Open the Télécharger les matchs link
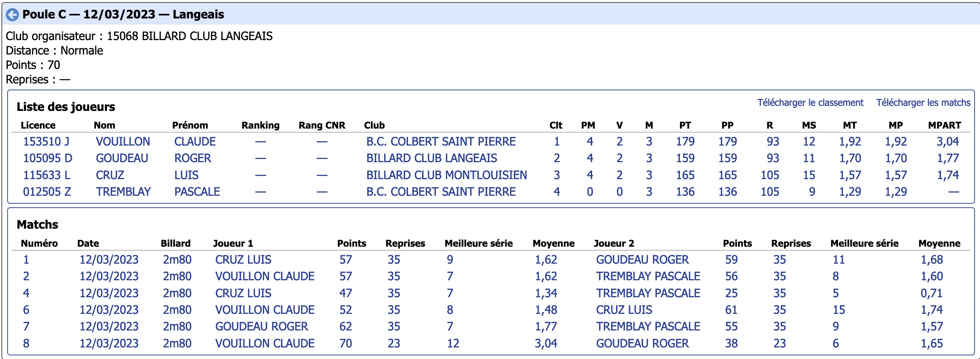This screenshot has width=980, height=359. click(x=923, y=103)
